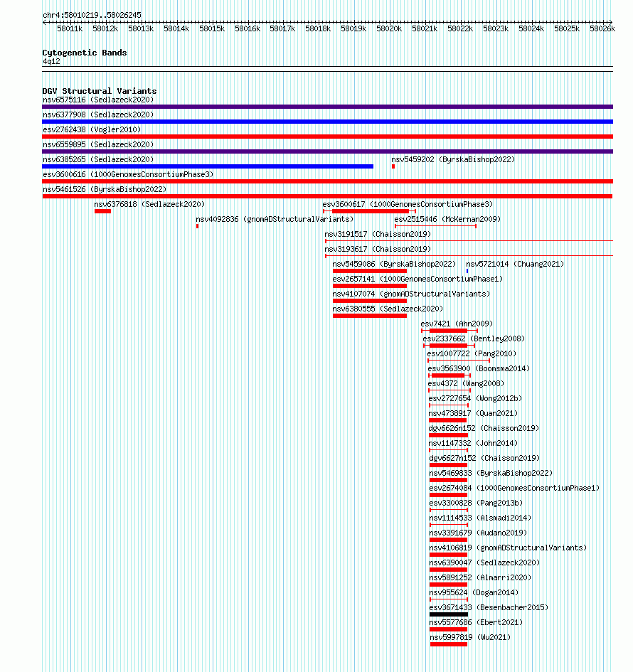Open dgv6627n152 (Chaisson2019) variant

point(485,459)
